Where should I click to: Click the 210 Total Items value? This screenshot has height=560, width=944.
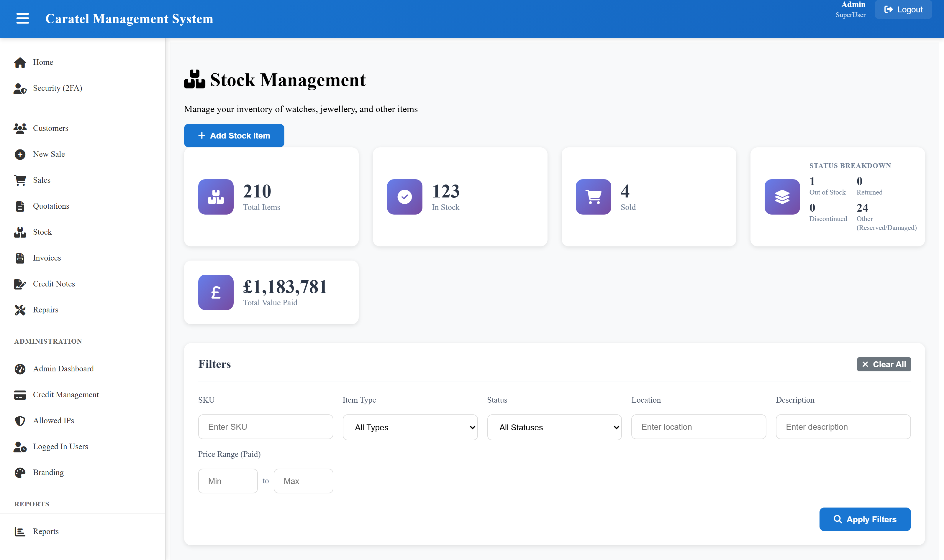257,192
